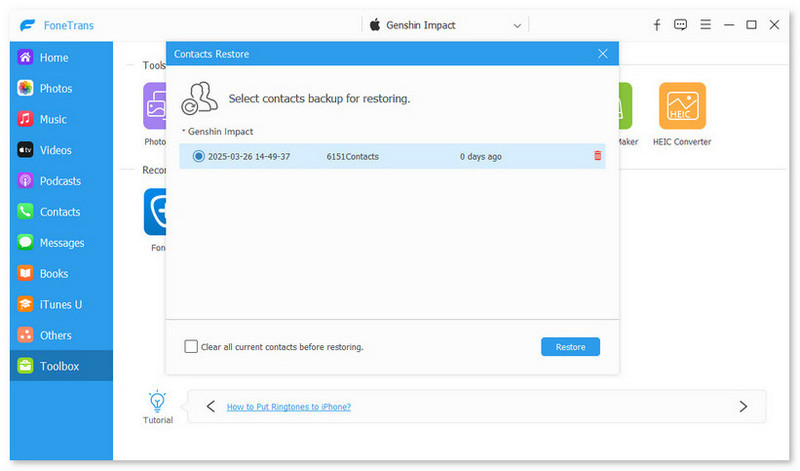Open Contacts in the sidebar
Viewport: 800px width, 471px height.
pos(61,212)
